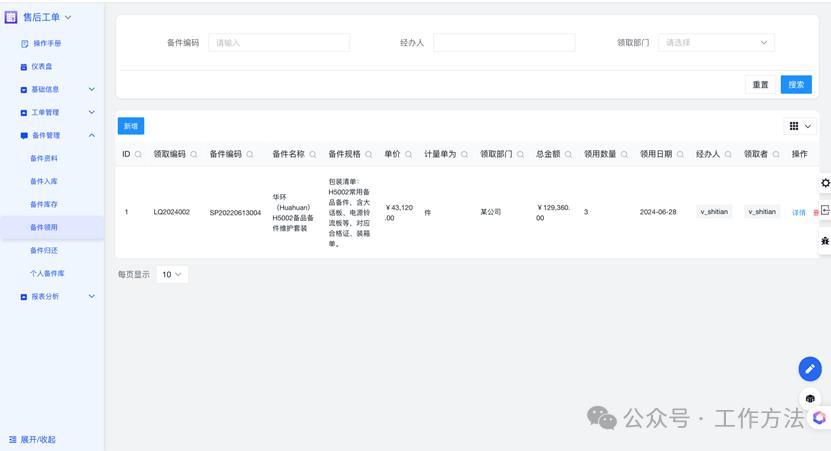Open the 领取部门 select dropdown

point(716,43)
